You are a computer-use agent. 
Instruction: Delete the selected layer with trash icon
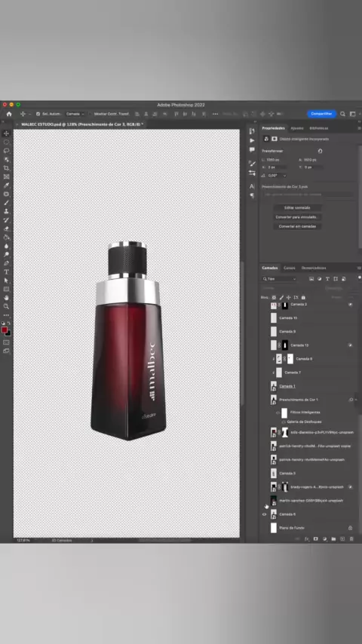click(x=351, y=539)
